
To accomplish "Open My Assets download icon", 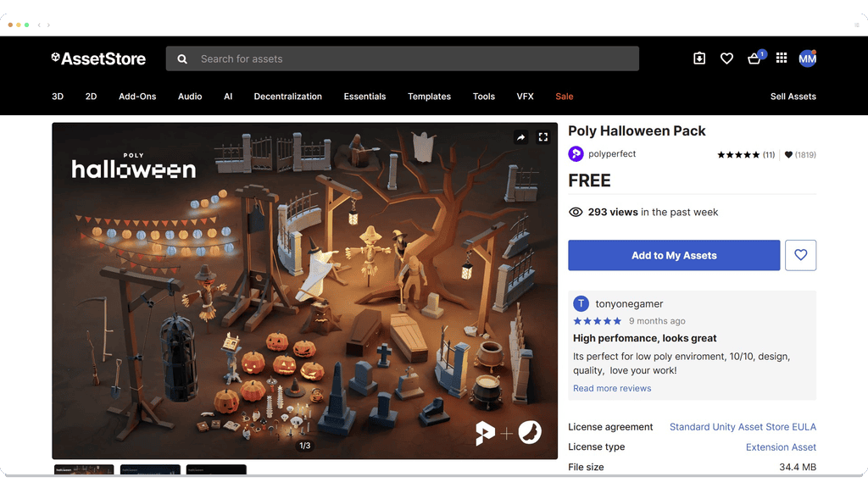I will [699, 58].
